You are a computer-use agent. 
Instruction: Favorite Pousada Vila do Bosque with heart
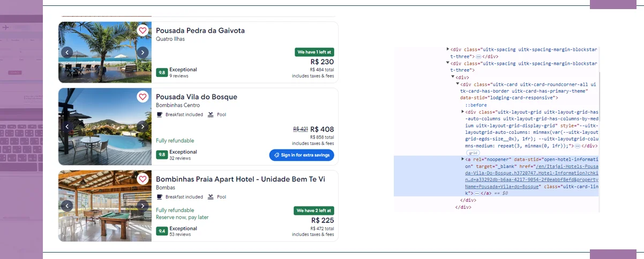(x=143, y=97)
